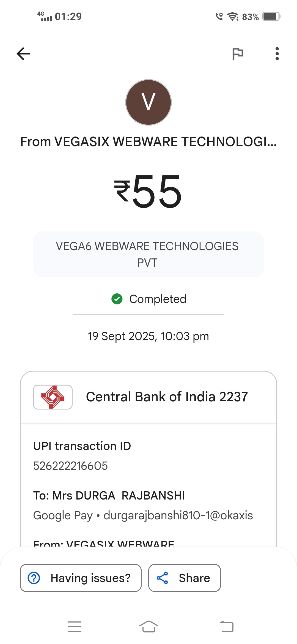Tap the UPI transaction ID number
Screen dimensions: 297x644
pyautogui.click(x=70, y=466)
